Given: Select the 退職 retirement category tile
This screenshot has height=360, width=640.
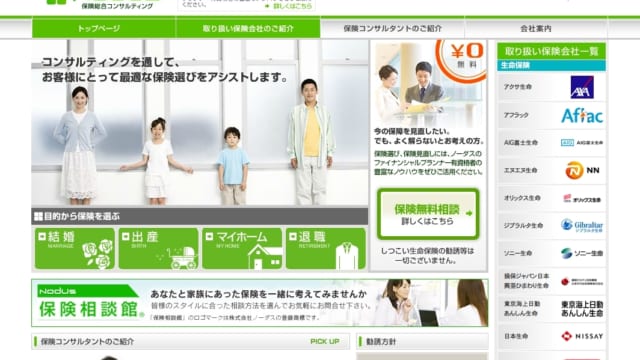Looking at the screenshot, I should click(326, 249).
